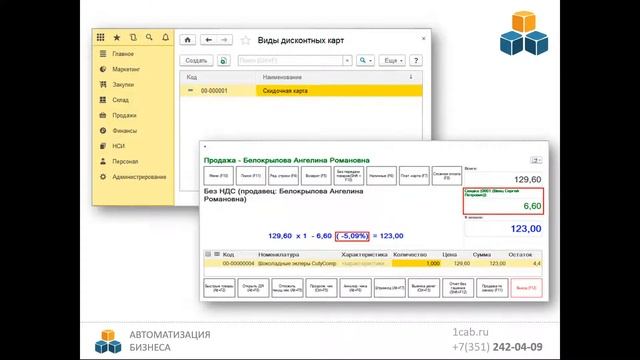This screenshot has height=360, width=640.
Task: Select the Скидочная карта row name
Action: click(x=285, y=91)
